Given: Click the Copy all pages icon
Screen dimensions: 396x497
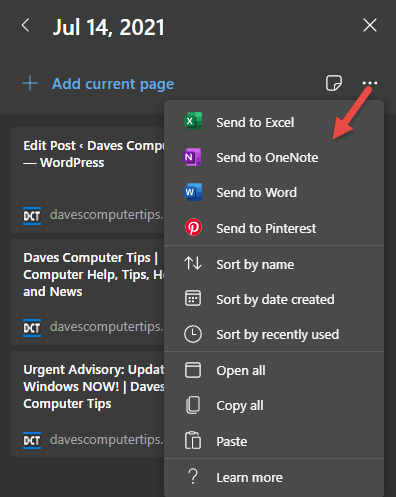Looking at the screenshot, I should coord(193,405).
